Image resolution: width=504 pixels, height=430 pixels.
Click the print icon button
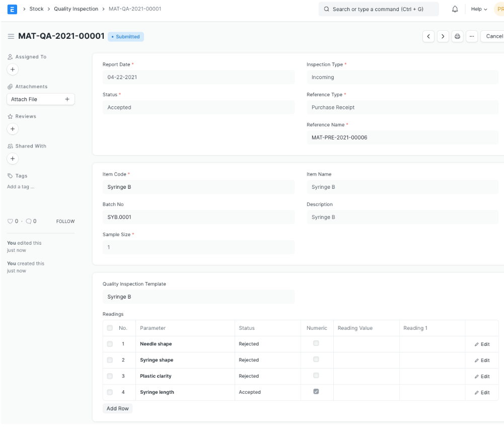pyautogui.click(x=457, y=36)
